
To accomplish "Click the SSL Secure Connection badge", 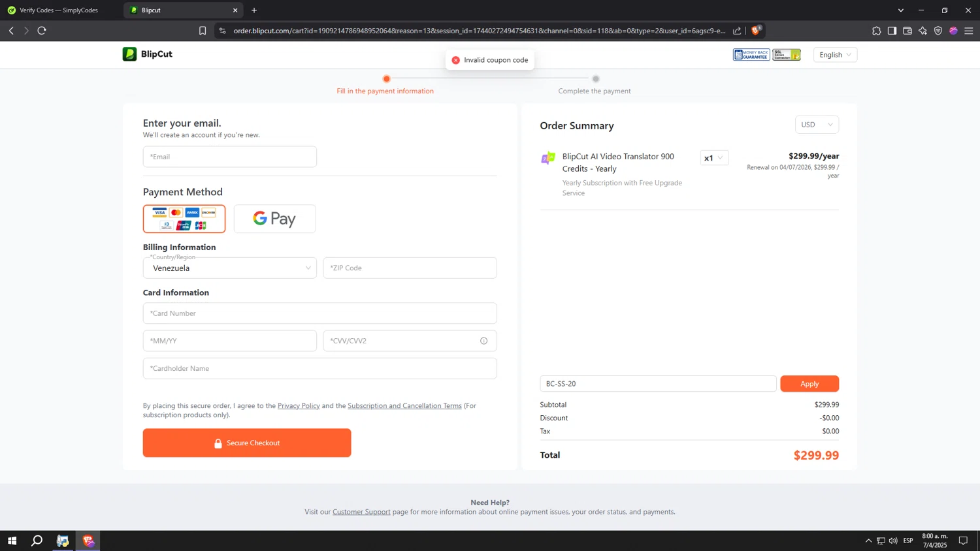I will tap(787, 55).
